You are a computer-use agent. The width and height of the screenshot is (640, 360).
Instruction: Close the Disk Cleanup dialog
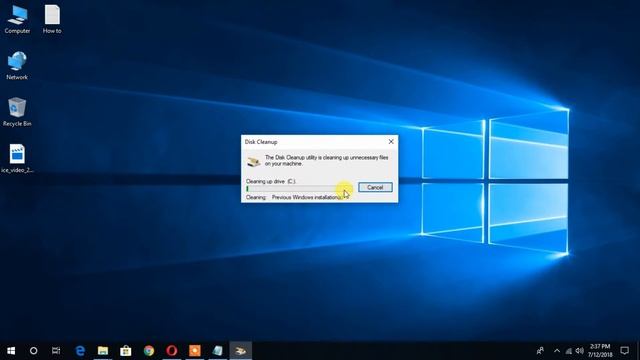pyautogui.click(x=391, y=142)
